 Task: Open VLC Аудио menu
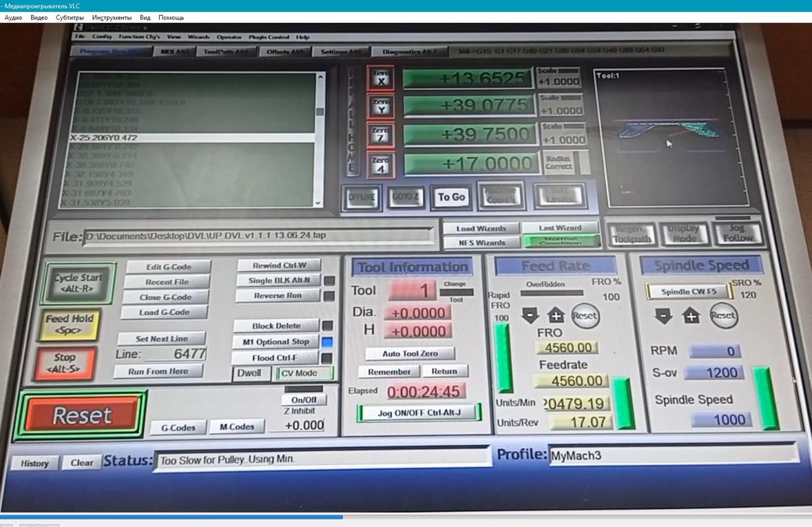tap(14, 17)
